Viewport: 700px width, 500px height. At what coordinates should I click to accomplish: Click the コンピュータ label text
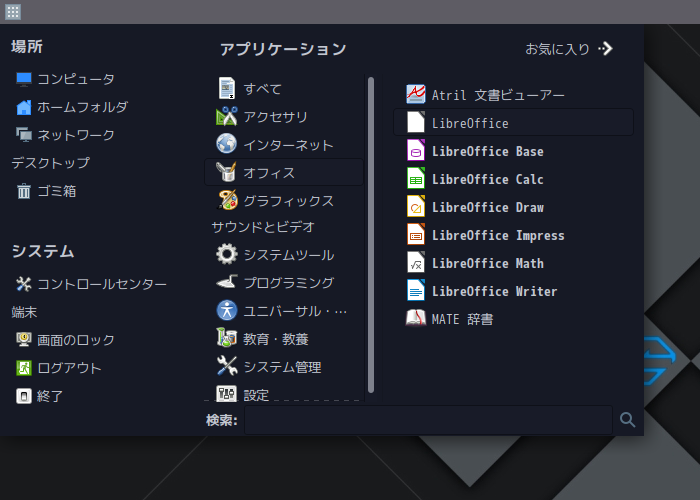(76, 79)
